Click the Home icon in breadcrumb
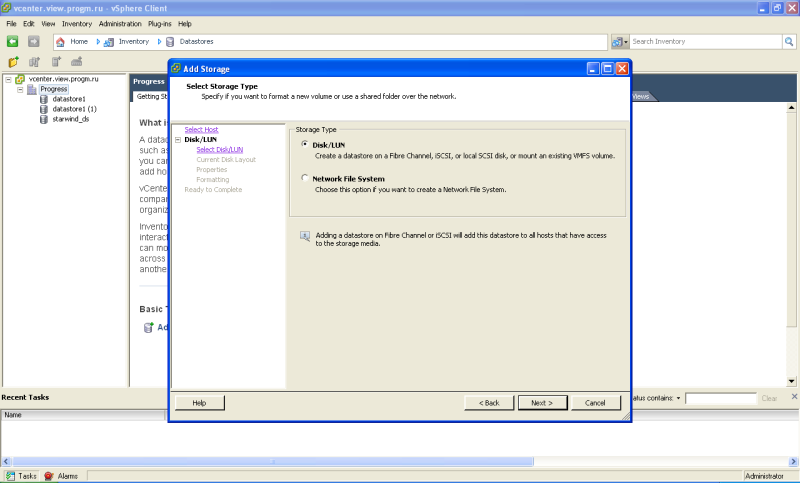 [60, 42]
